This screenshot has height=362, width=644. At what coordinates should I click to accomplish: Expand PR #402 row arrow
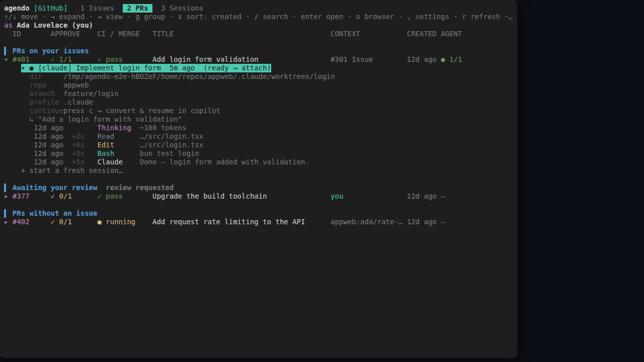pyautogui.click(x=6, y=222)
